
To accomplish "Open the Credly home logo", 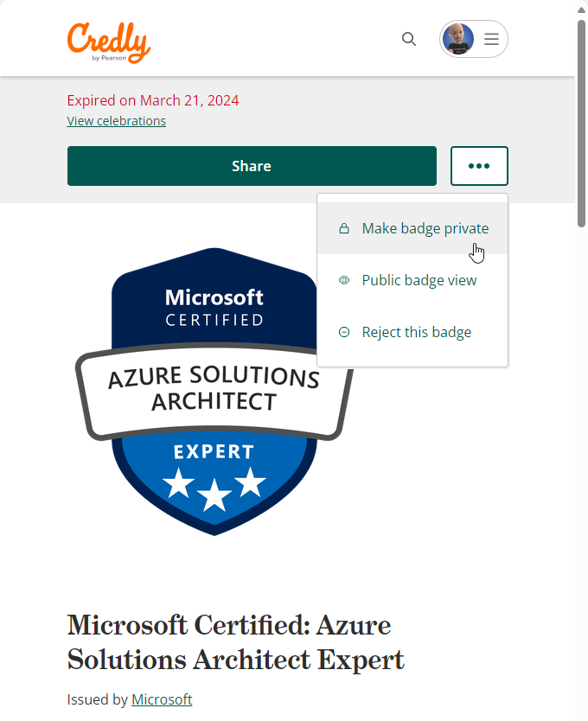I will [x=109, y=42].
